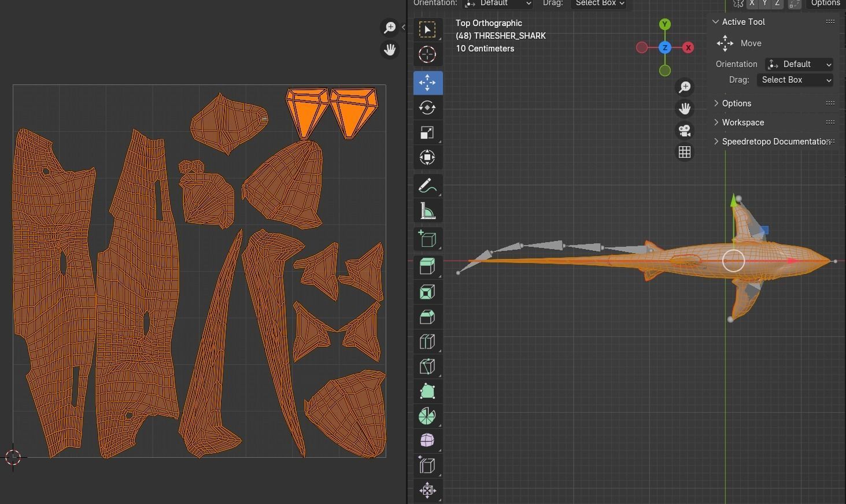The width and height of the screenshot is (846, 504).
Task: Select the Move tool in the toolbar
Action: tap(427, 83)
